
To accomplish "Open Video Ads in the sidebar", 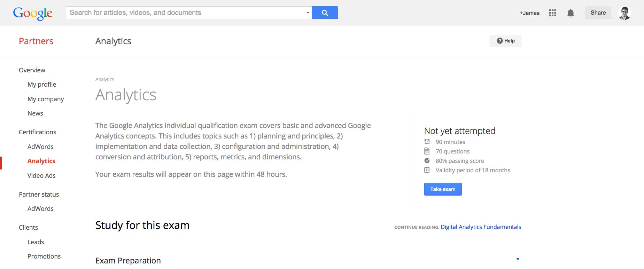I will (x=41, y=175).
